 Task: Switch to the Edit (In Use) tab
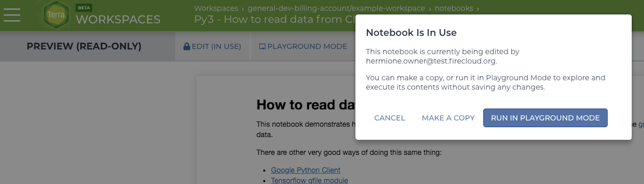pos(216,47)
